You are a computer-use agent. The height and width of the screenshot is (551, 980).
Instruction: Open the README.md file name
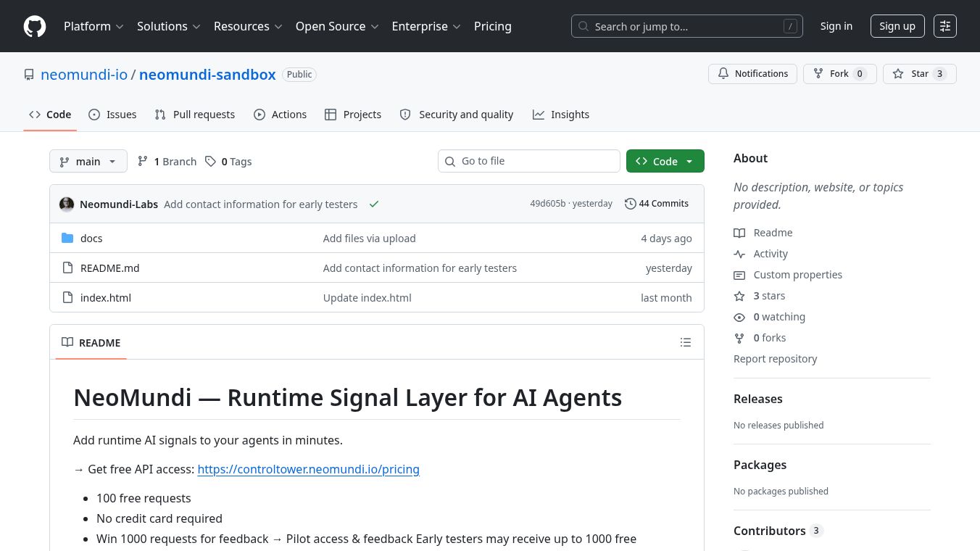tap(109, 268)
